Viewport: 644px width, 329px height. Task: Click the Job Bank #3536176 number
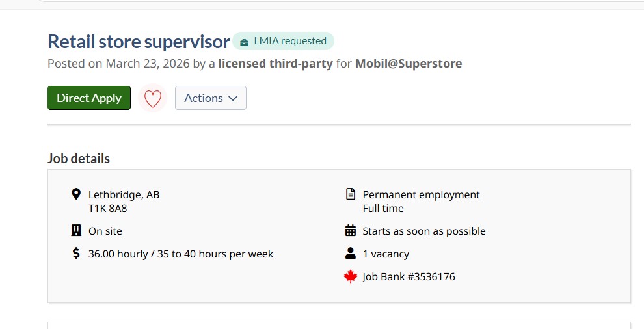(409, 277)
